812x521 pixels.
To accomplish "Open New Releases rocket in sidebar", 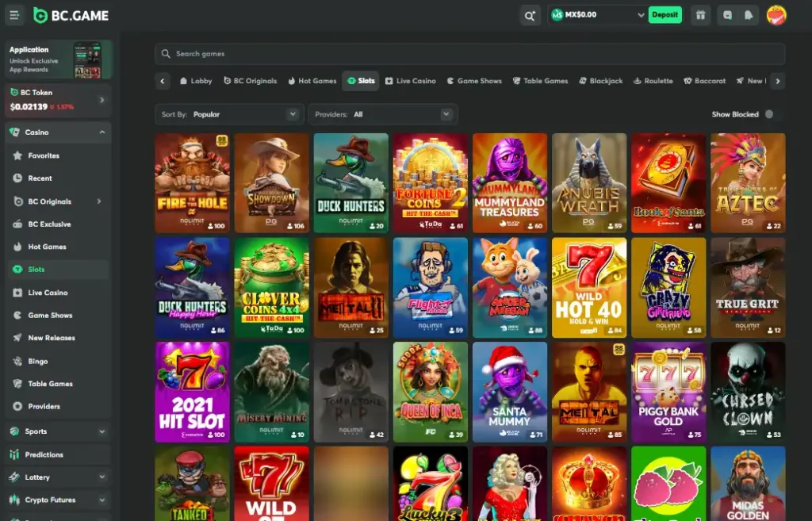I will (x=58, y=338).
